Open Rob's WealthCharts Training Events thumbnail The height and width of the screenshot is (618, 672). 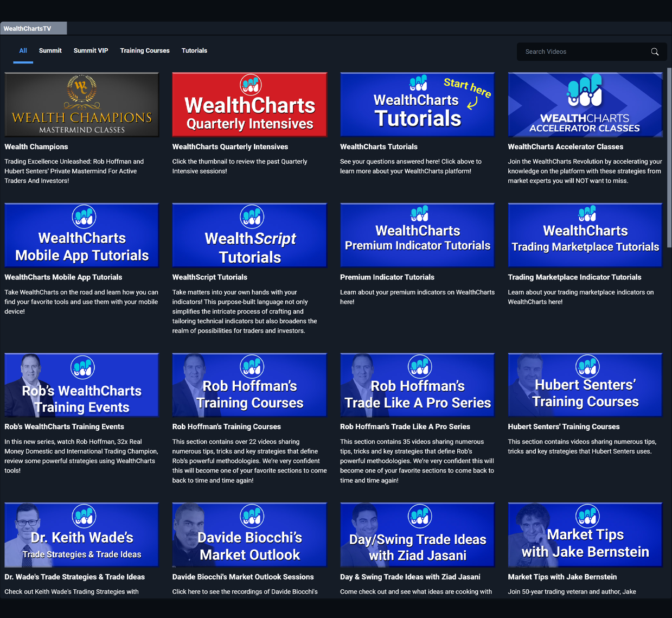coord(82,385)
